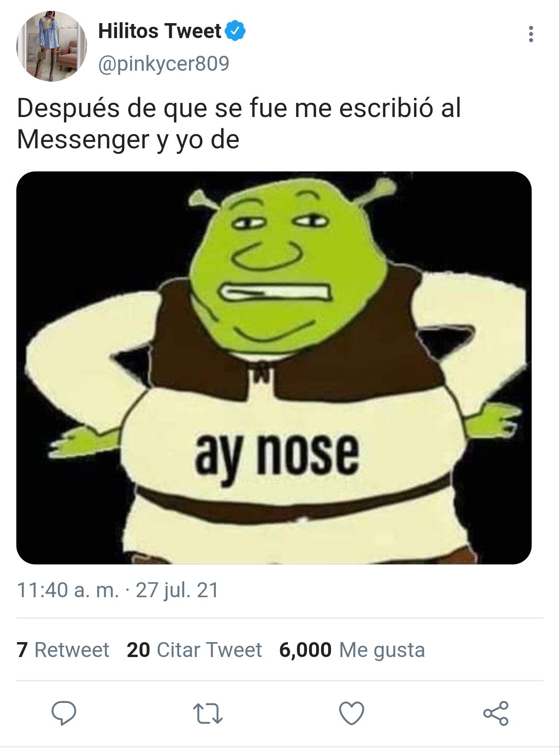
Task: Click the 'Me gusta' label
Action: point(382,651)
